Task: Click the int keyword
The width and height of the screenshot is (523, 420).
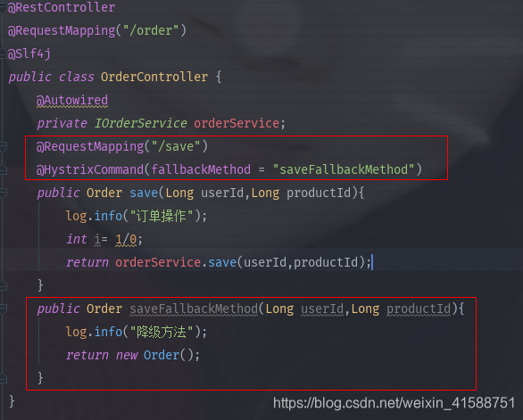Action: tap(77, 239)
